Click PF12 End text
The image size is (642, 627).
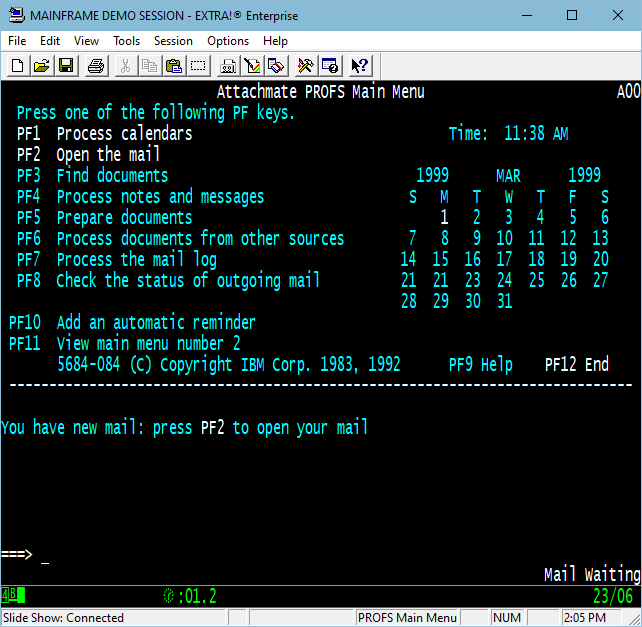click(576, 364)
